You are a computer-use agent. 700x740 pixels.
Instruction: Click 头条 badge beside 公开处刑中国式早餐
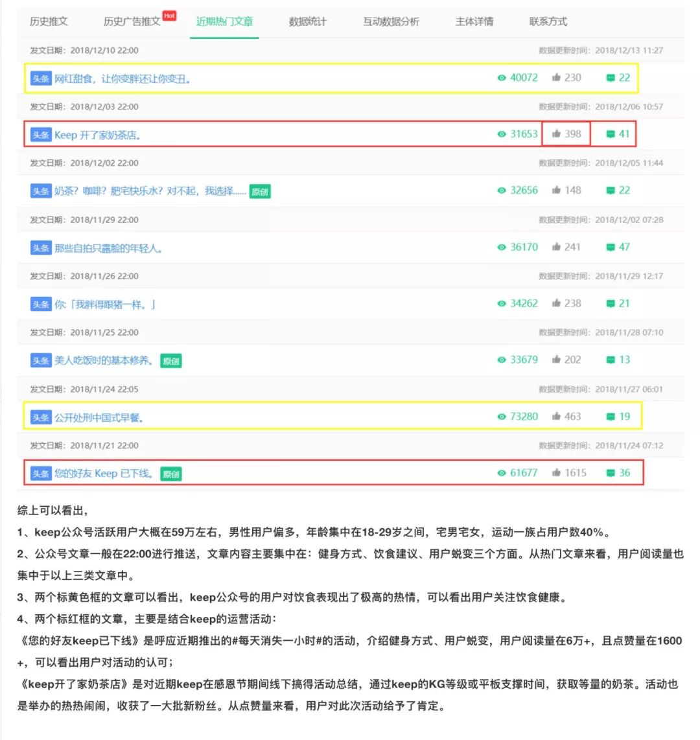point(41,417)
